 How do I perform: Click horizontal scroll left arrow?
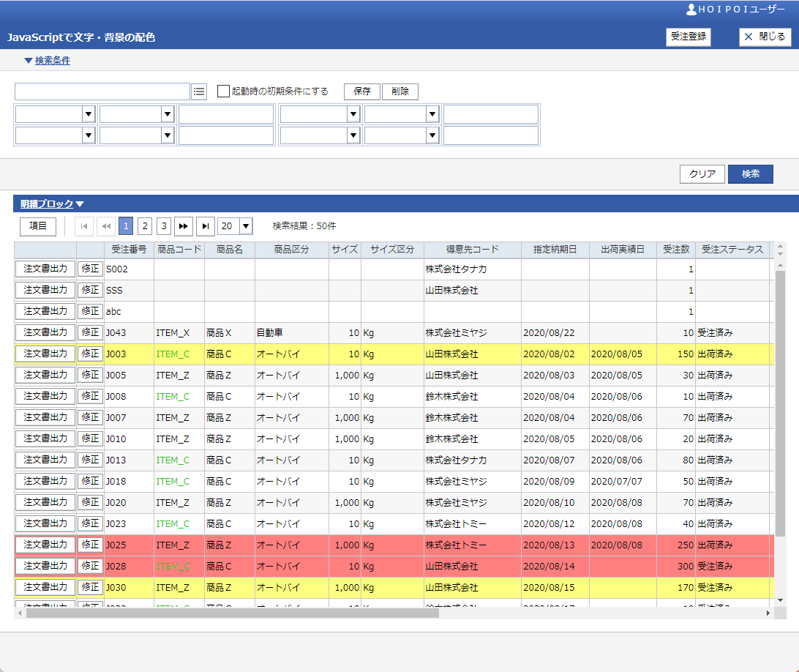[20, 613]
